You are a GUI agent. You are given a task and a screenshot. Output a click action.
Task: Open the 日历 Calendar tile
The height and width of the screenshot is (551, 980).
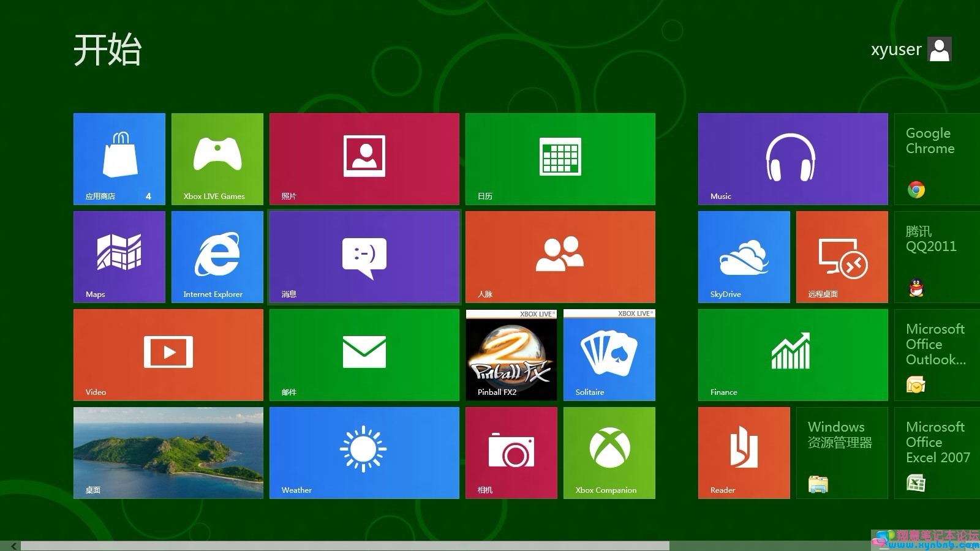(x=560, y=159)
